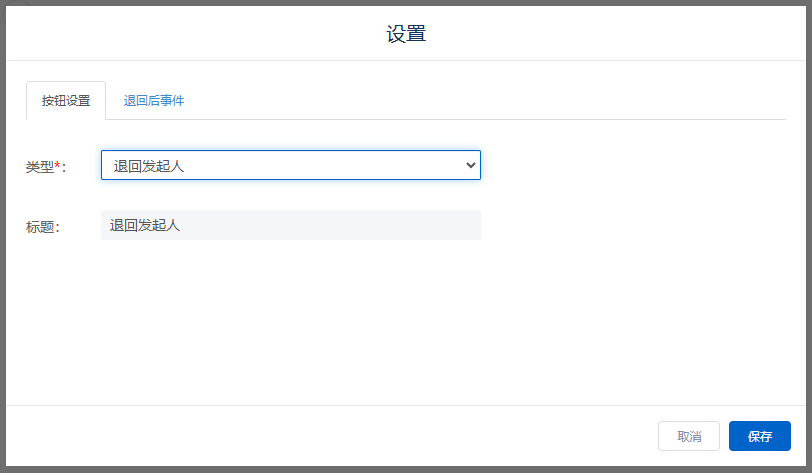Click the 设置 dialog title
This screenshot has height=473, width=812.
click(x=406, y=34)
